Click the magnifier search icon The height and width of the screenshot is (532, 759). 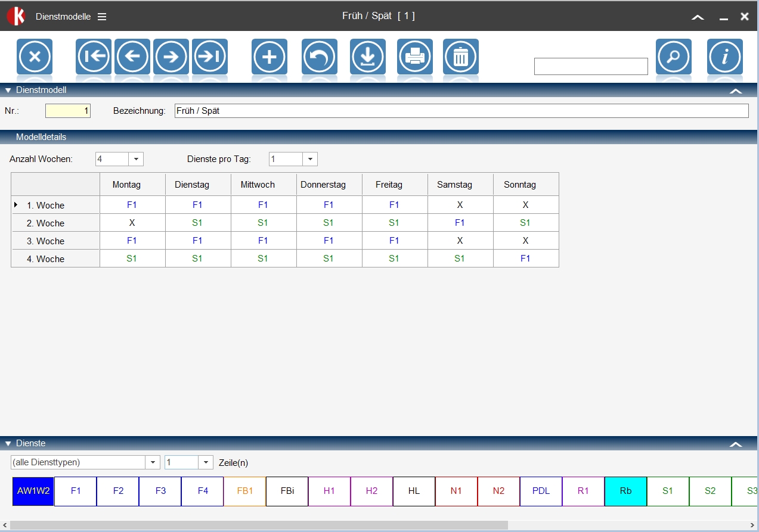[674, 57]
